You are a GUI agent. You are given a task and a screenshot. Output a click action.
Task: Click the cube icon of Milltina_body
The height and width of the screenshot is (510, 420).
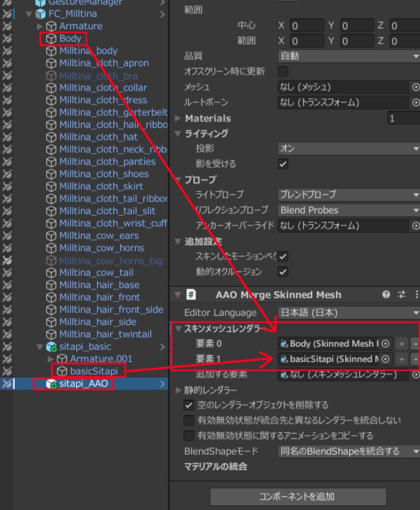51,51
